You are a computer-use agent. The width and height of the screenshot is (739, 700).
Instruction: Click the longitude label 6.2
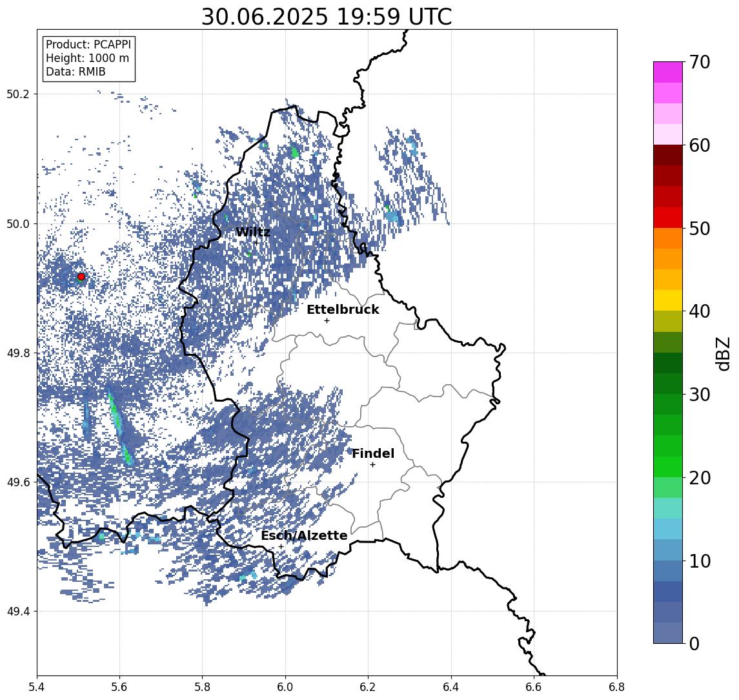coord(369,687)
